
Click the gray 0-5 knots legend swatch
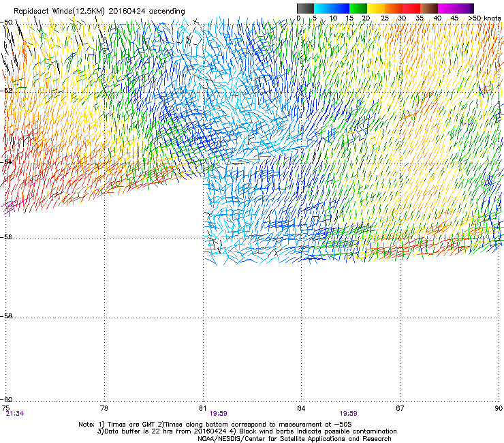[x=305, y=8]
